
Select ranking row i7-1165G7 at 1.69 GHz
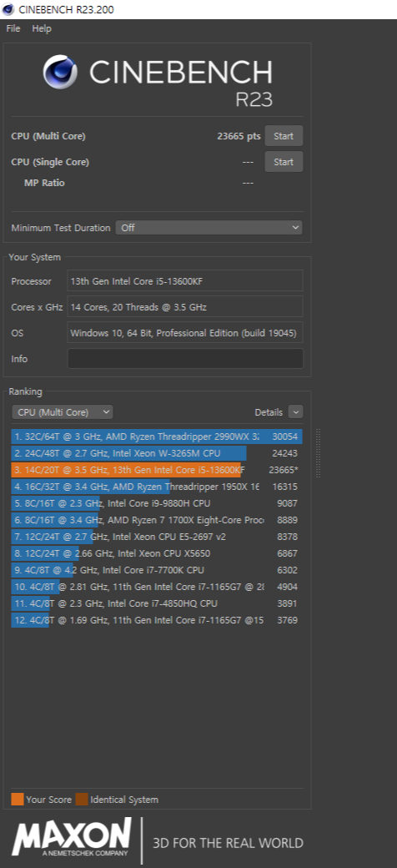157,619
